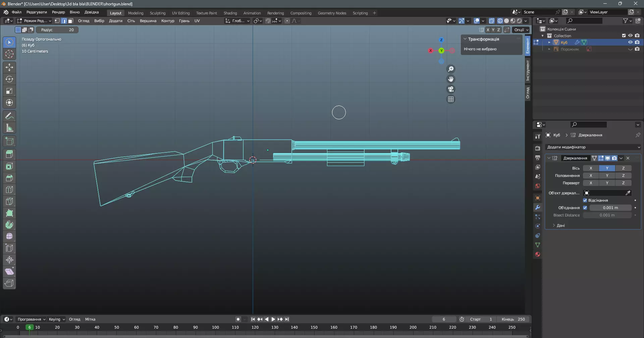Open Object properties tab
Image resolution: width=644 pixels, height=338 pixels.
coord(538,198)
